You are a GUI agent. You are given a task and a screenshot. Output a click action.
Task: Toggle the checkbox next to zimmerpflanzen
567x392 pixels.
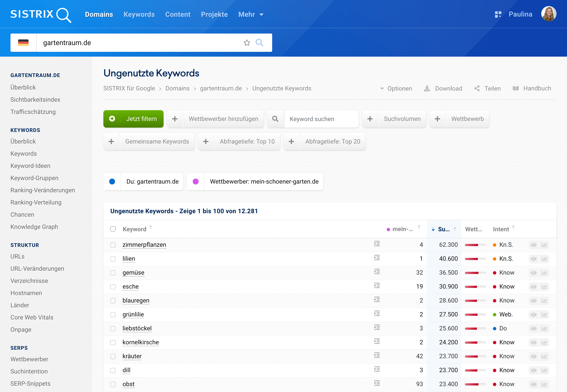(113, 245)
